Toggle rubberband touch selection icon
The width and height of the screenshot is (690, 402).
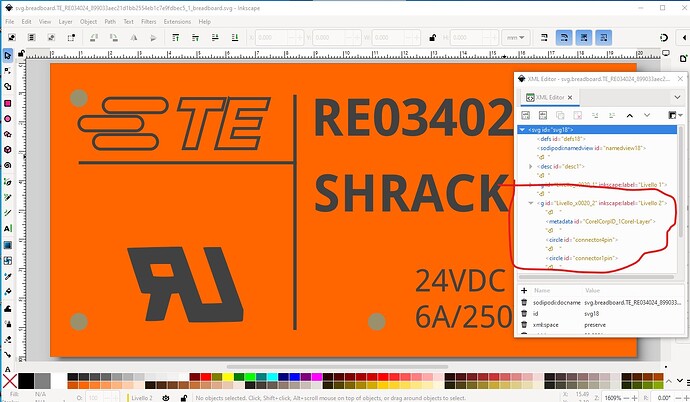coord(71,37)
